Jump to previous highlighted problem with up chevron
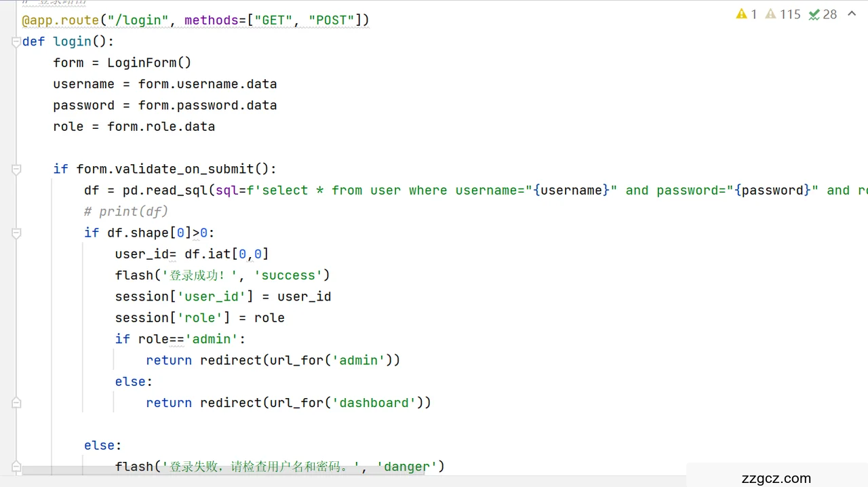Screen dimensions: 868x487 [x=852, y=14]
